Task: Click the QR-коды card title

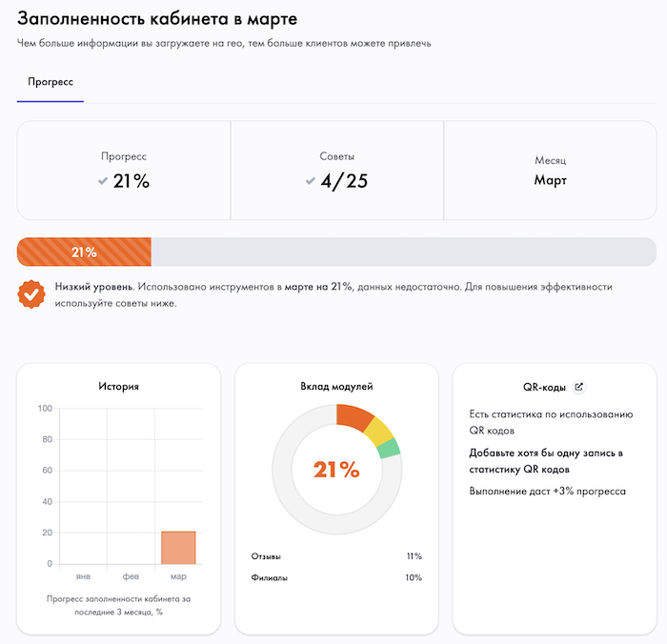Action: (544, 388)
